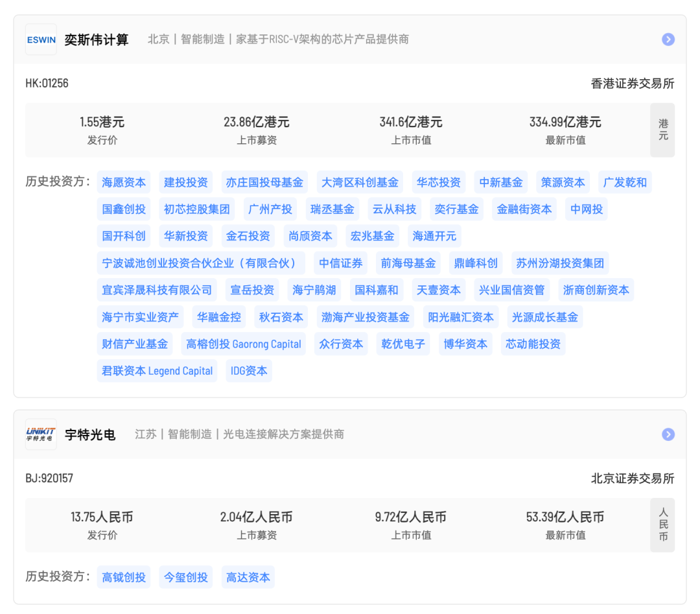Click investor tag 国开科创
700x614 pixels.
tap(124, 236)
